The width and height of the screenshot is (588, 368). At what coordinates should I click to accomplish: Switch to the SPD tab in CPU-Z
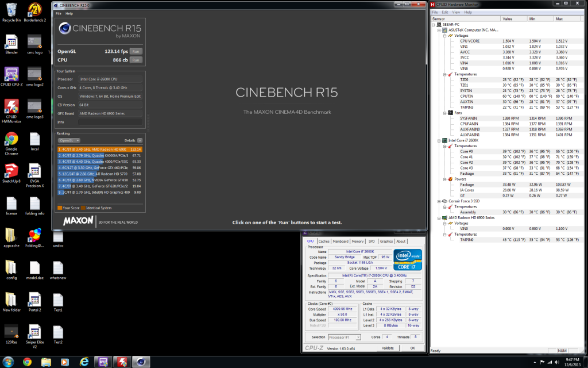pyautogui.click(x=372, y=241)
